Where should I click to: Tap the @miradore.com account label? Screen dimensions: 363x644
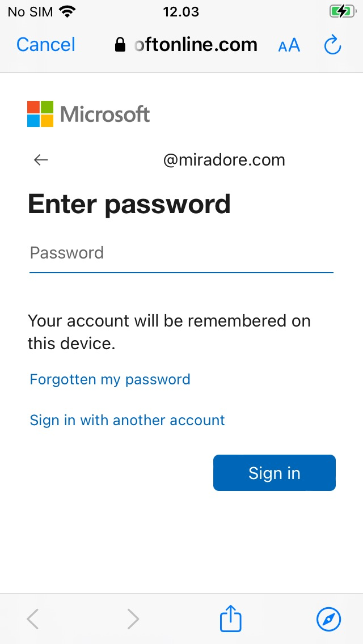pos(224,160)
